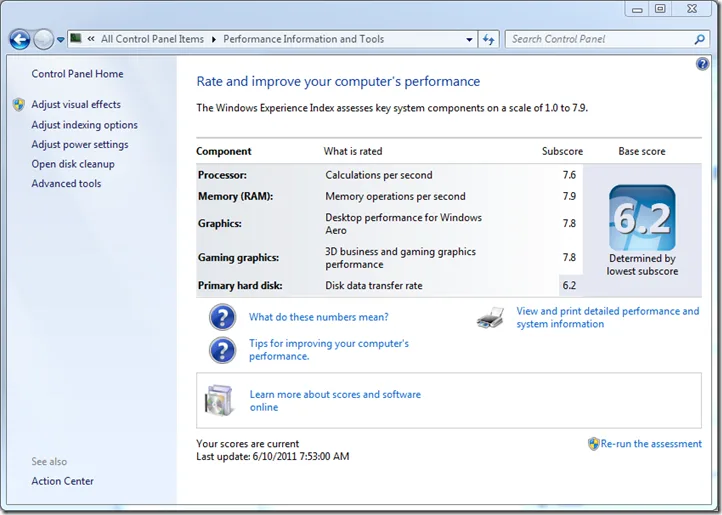Viewport: 722px width, 515px height.
Task: Click the search magnifier icon
Action: click(x=700, y=40)
